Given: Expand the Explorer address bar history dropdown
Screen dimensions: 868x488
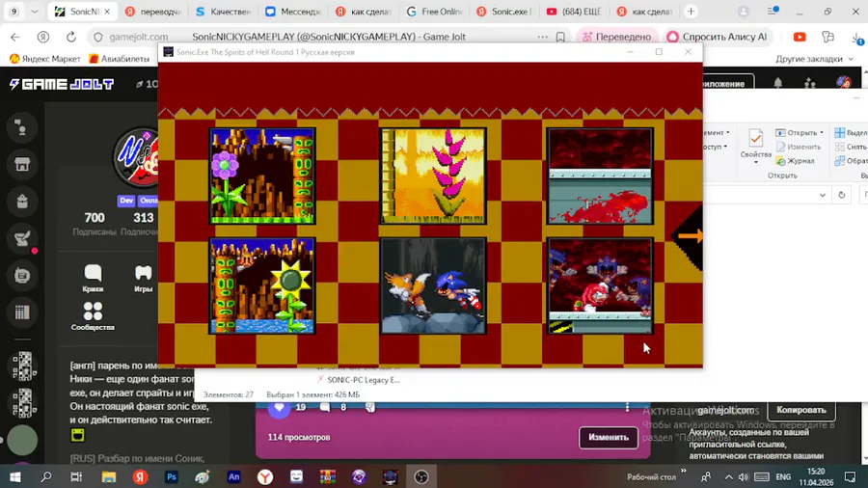Looking at the screenshot, I should 823,195.
